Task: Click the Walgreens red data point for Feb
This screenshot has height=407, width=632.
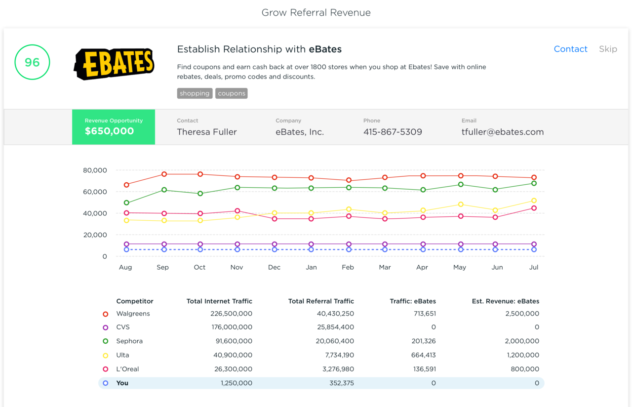Action: [x=349, y=180]
